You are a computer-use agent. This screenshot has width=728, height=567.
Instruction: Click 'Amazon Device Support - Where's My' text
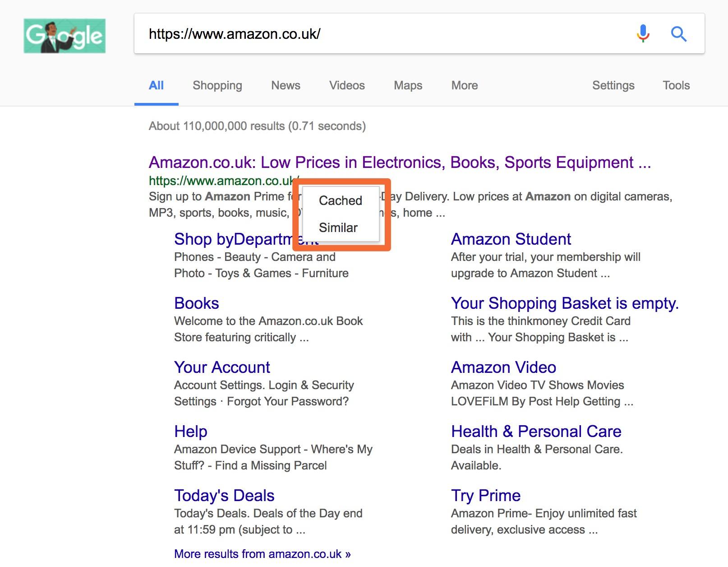[273, 449]
